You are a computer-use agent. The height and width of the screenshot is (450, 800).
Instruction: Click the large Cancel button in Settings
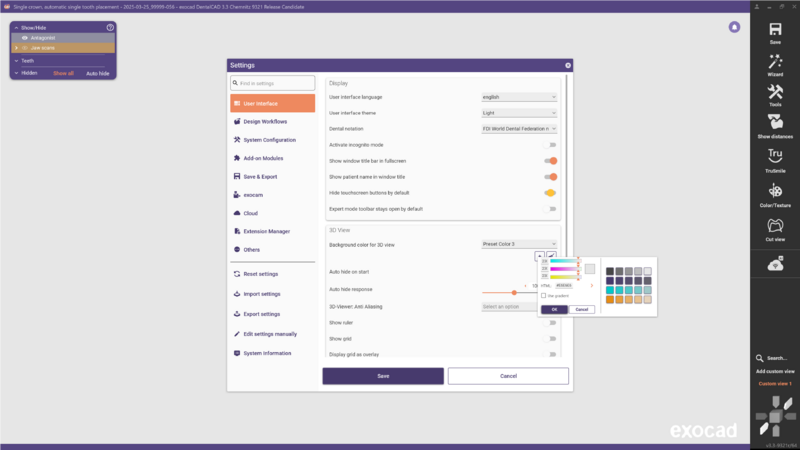(508, 376)
